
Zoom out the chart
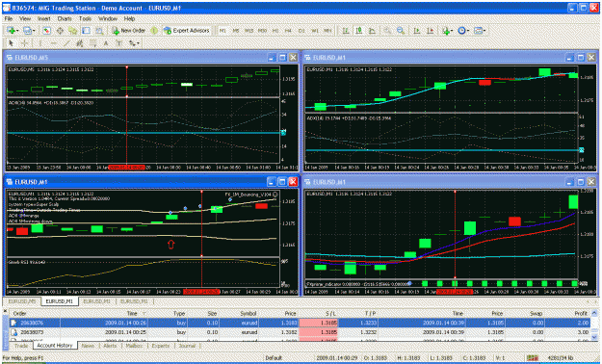pyautogui.click(x=401, y=31)
